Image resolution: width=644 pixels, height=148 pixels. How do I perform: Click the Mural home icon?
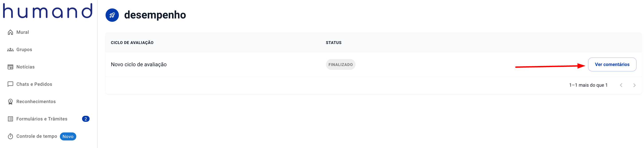tap(10, 32)
